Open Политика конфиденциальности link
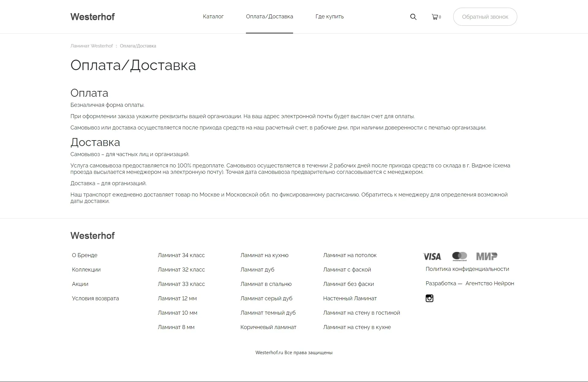Image resolution: width=588 pixels, height=382 pixels. point(467,269)
